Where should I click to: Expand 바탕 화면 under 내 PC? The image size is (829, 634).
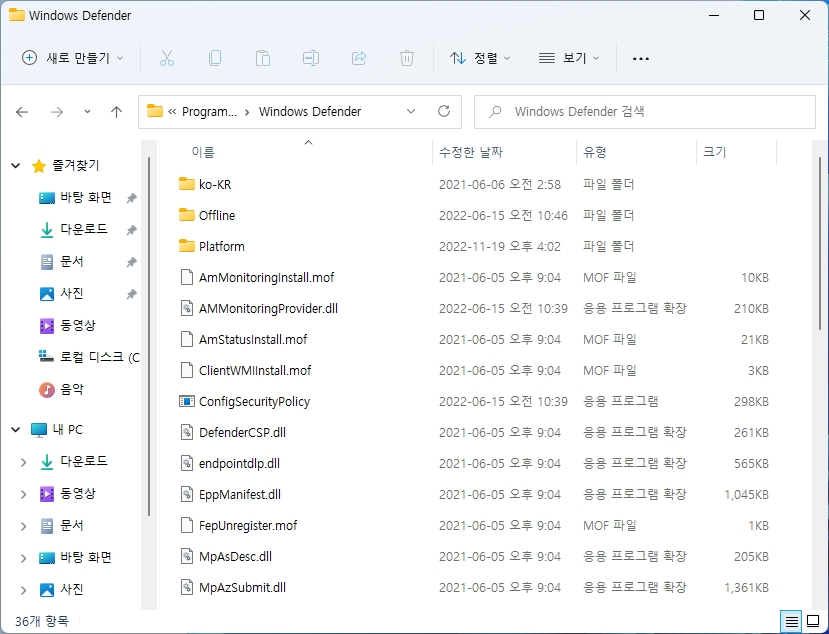coord(23,558)
